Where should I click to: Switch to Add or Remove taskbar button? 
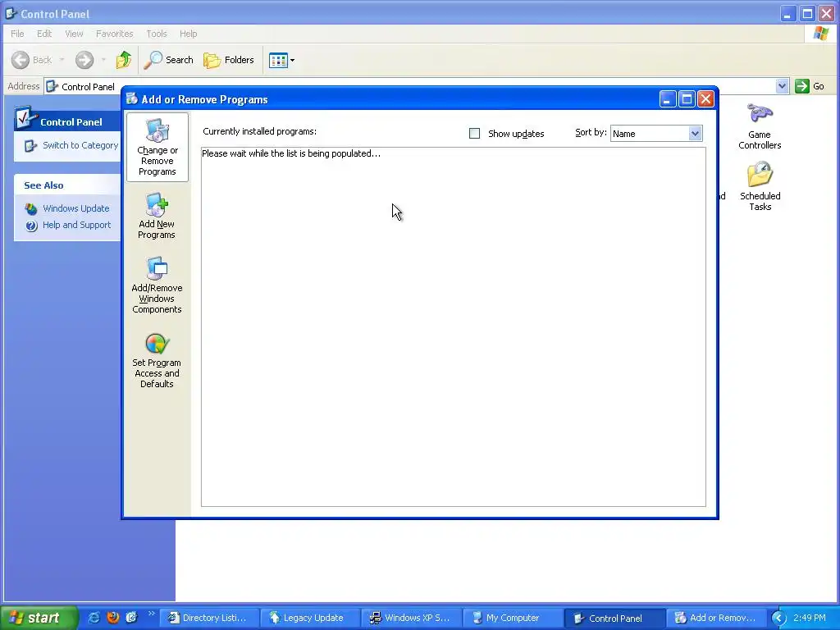pyautogui.click(x=715, y=619)
